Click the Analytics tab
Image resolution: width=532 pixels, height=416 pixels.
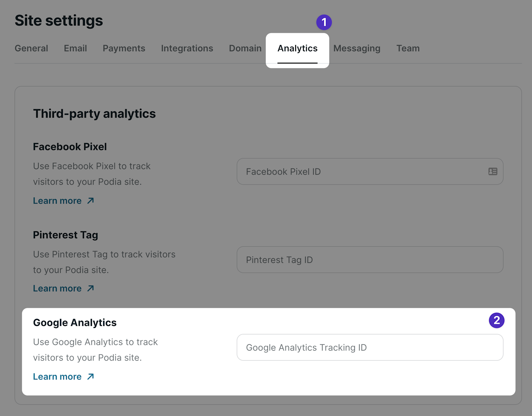point(297,48)
